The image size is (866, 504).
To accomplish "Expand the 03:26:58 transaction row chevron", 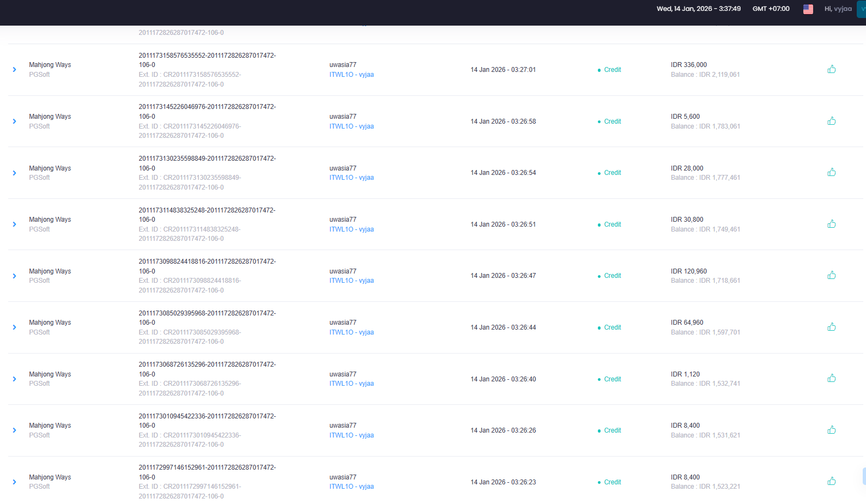I will [15, 121].
